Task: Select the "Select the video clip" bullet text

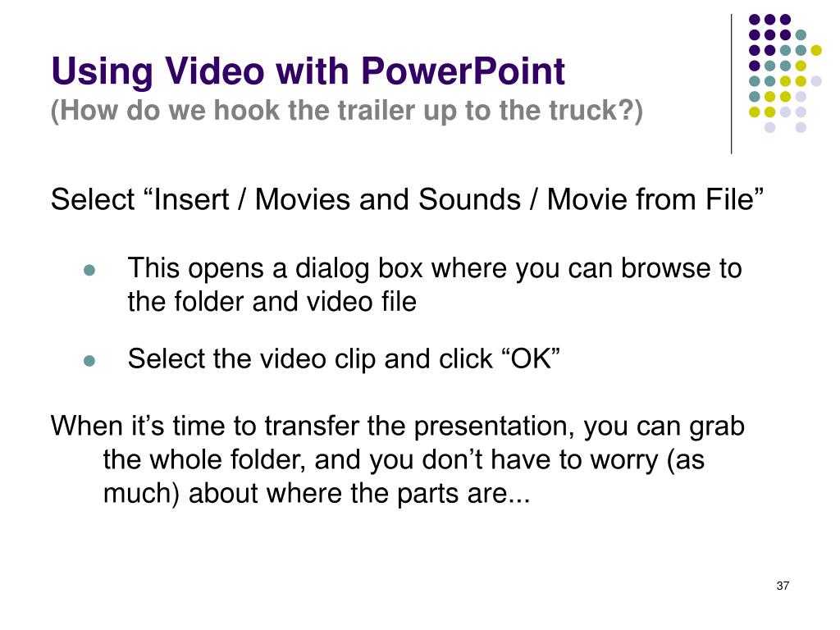Action: pyautogui.click(x=344, y=359)
